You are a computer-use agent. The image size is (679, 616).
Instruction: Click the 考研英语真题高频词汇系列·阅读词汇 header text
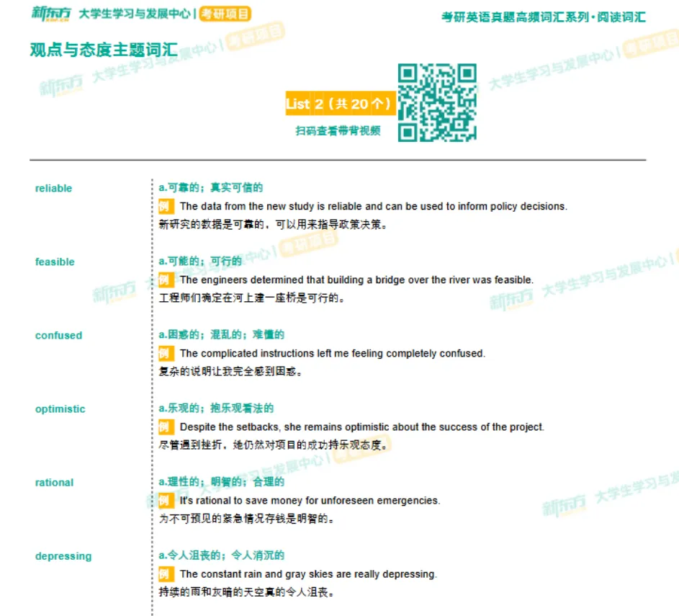(544, 17)
